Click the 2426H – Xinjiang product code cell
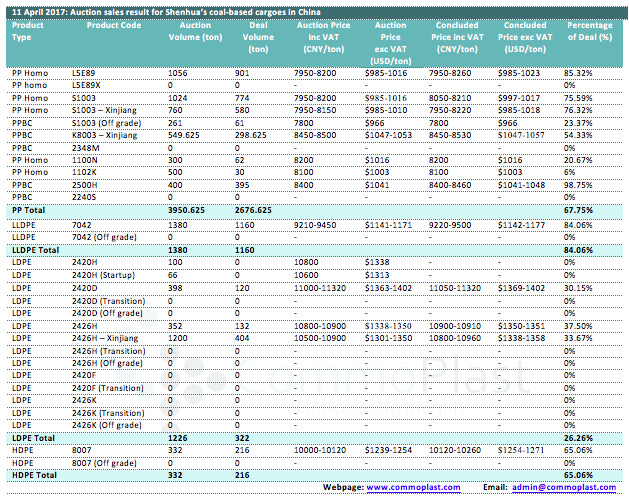The width and height of the screenshot is (629, 504). coord(108,338)
